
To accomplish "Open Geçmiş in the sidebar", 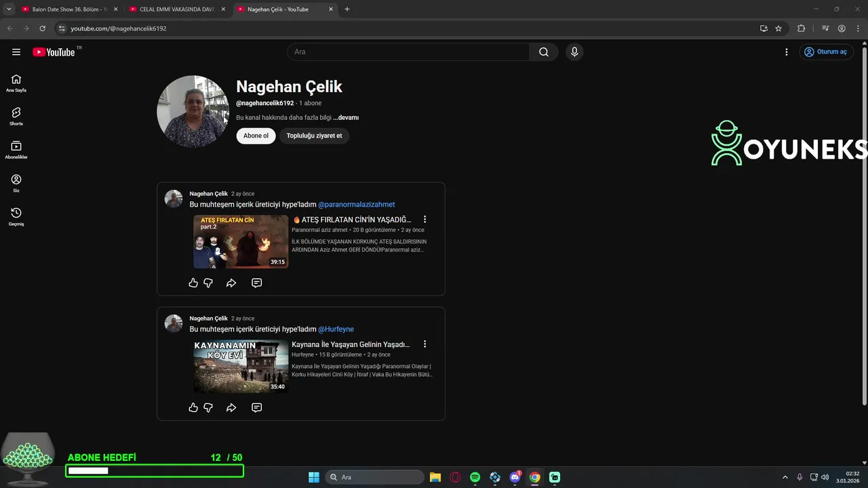I will (16, 217).
